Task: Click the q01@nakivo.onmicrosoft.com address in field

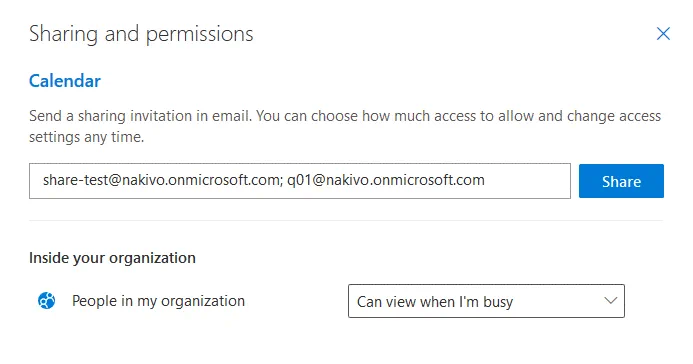Action: pos(386,180)
